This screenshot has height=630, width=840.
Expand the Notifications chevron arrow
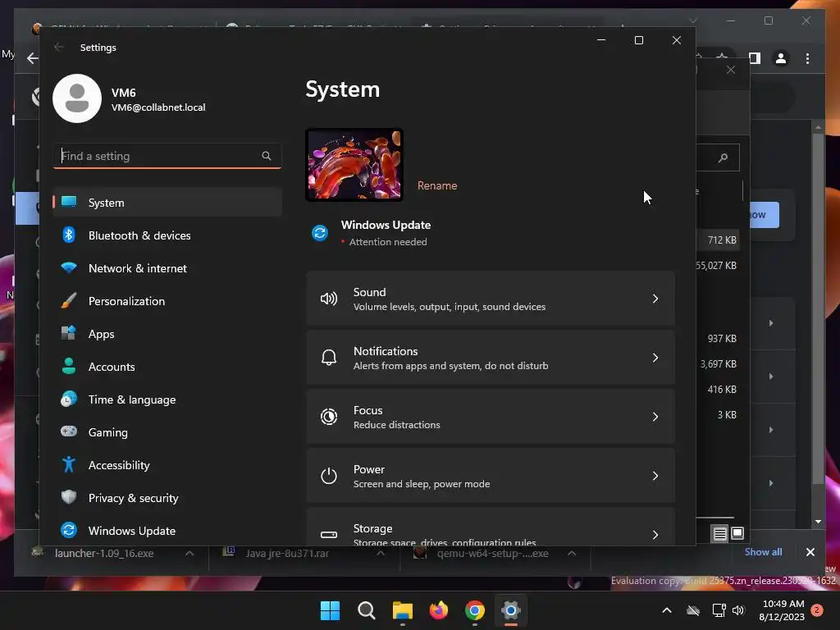(x=655, y=358)
